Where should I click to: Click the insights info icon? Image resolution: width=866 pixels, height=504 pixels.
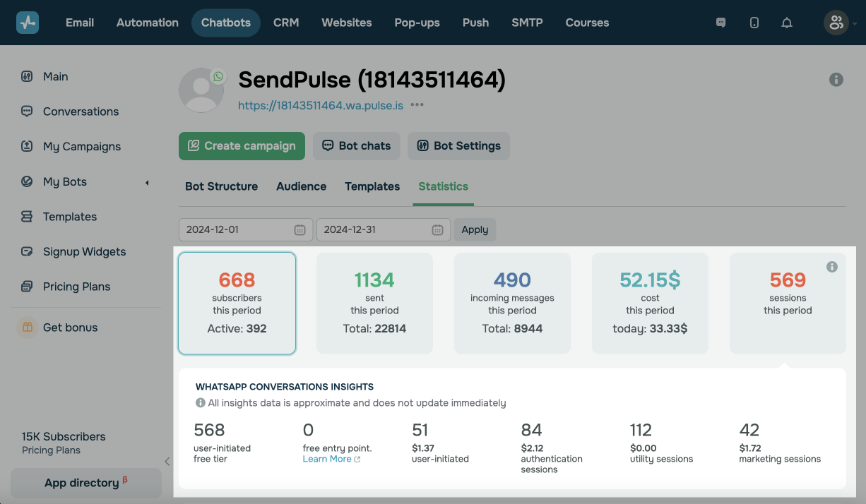coord(201,403)
